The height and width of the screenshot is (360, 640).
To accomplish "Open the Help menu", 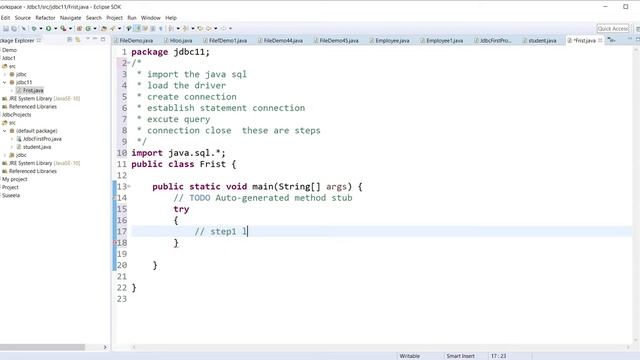I will [x=171, y=18].
